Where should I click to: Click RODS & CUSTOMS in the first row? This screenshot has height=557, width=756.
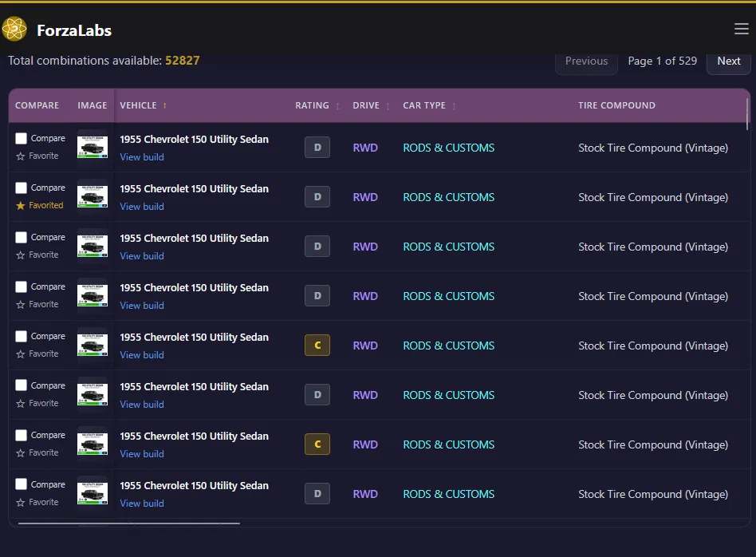pos(448,148)
